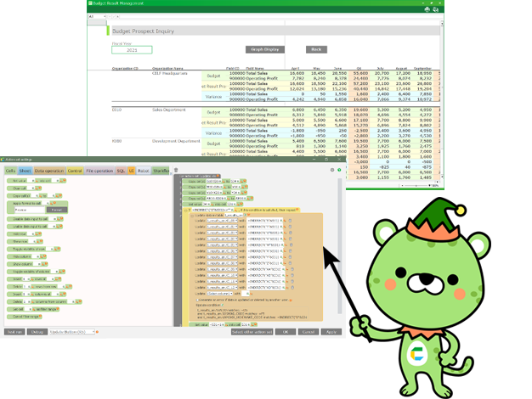The width and height of the screenshot is (532, 399).
Task: Open the Robot tab
Action: [x=143, y=171]
